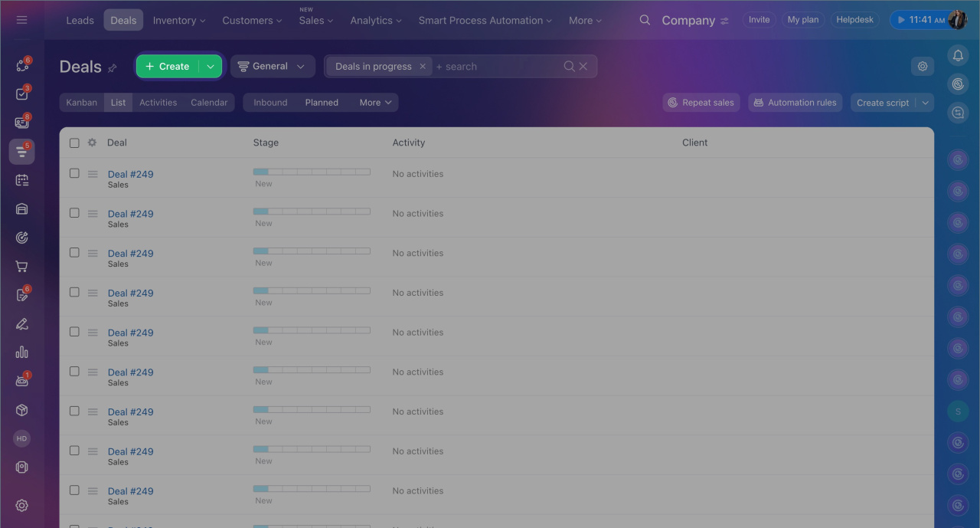The width and height of the screenshot is (980, 528).
Task: Click the settings gear in left sidebar
Action: pos(21,506)
